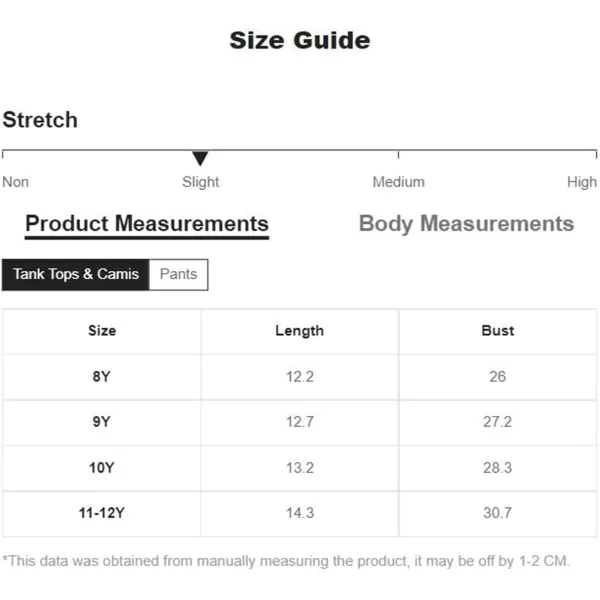Screen dimensions: 600x600
Task: Click the Medium tick on stretch scale
Action: point(398,154)
